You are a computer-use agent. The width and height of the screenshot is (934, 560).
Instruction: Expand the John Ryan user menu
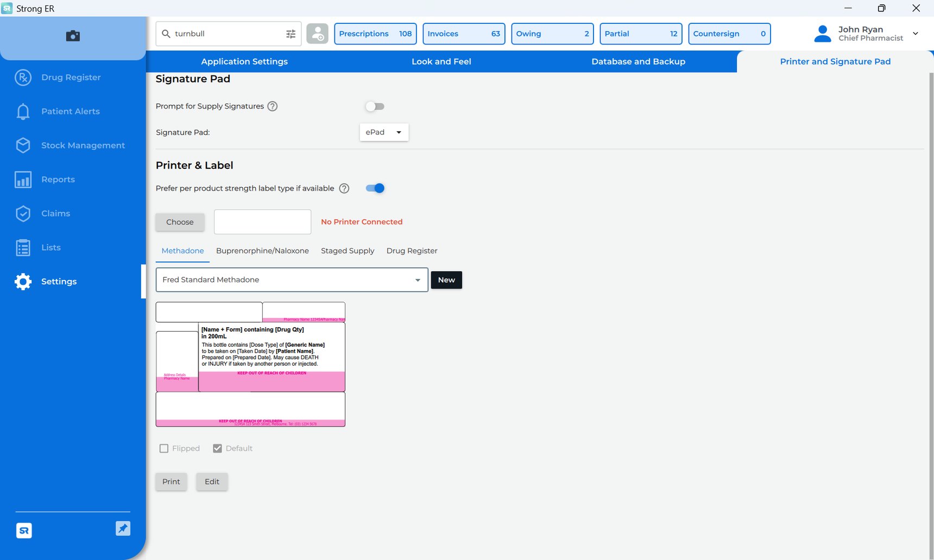click(x=916, y=34)
